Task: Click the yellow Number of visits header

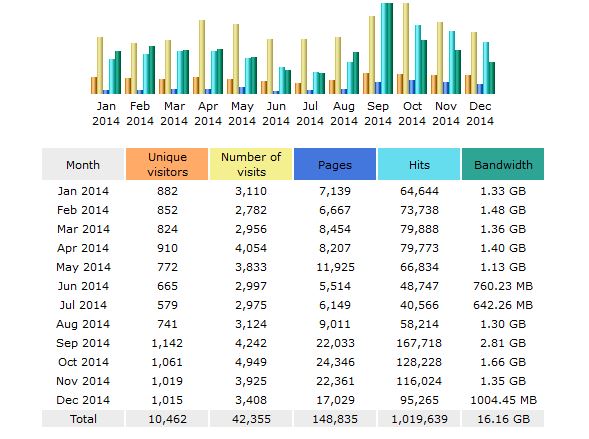Action: [251, 164]
